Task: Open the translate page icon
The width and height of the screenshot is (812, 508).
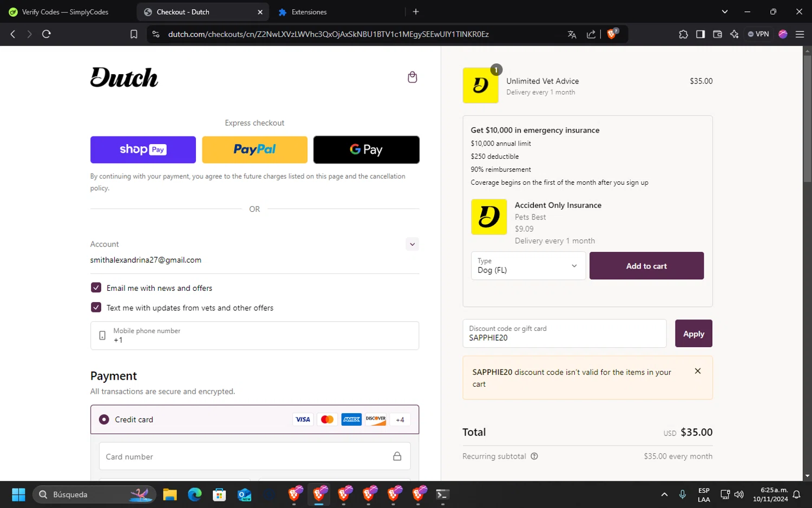Action: [572, 34]
